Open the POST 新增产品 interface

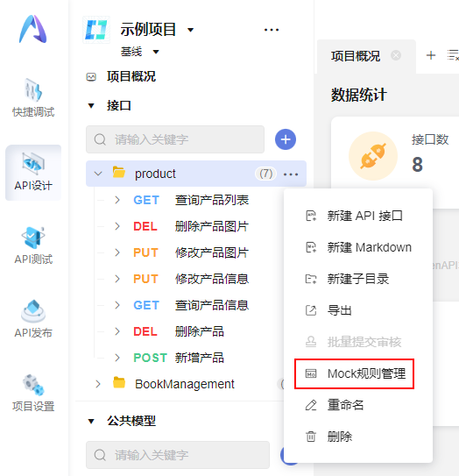179,358
